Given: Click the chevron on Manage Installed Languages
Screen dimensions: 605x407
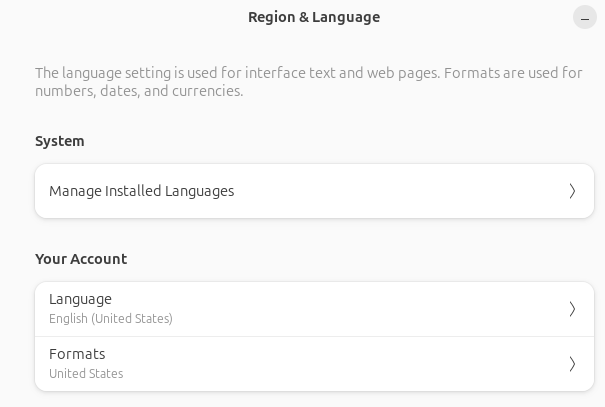Looking at the screenshot, I should tap(572, 191).
